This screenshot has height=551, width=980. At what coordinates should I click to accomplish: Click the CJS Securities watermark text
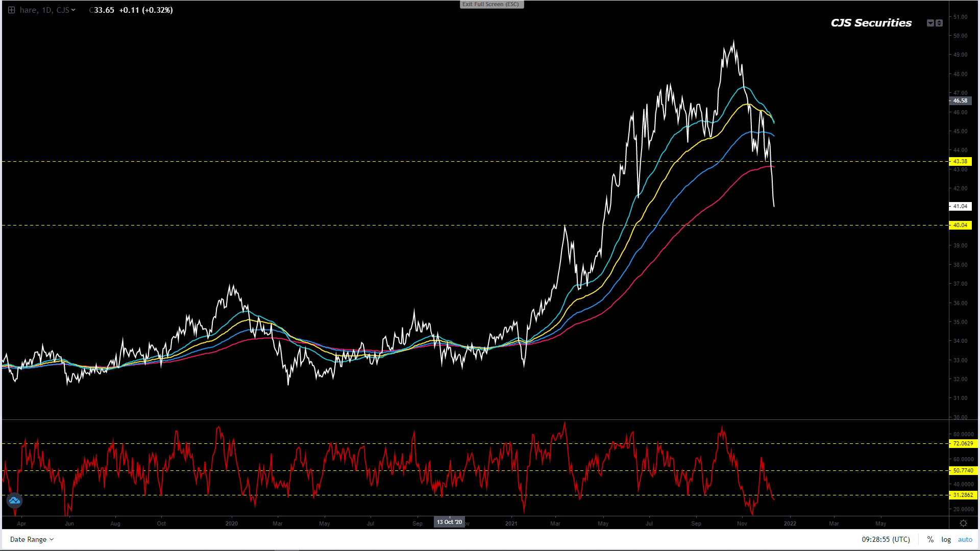(871, 23)
